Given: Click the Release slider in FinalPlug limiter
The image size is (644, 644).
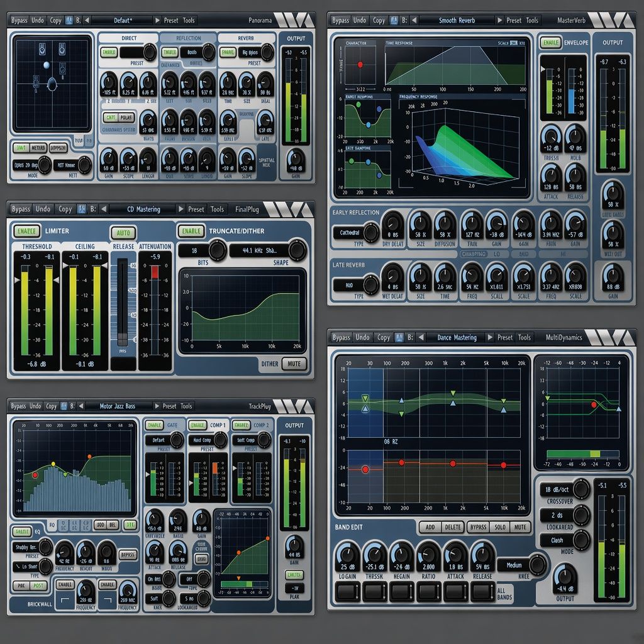Looking at the screenshot, I should (x=123, y=302).
